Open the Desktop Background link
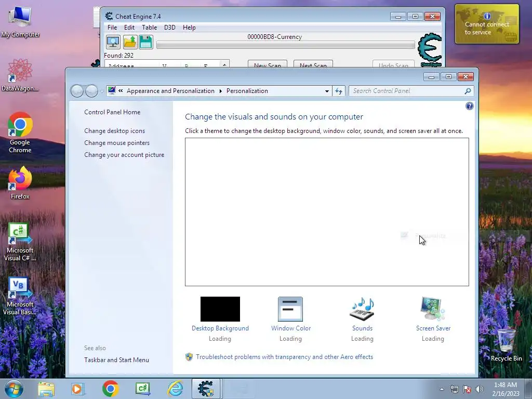 coord(220,328)
